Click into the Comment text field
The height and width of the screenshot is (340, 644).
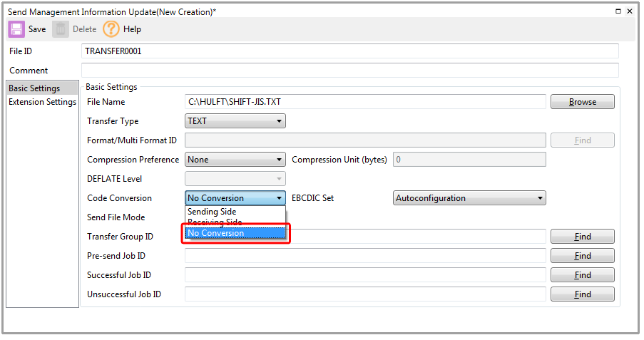pyautogui.click(x=349, y=71)
